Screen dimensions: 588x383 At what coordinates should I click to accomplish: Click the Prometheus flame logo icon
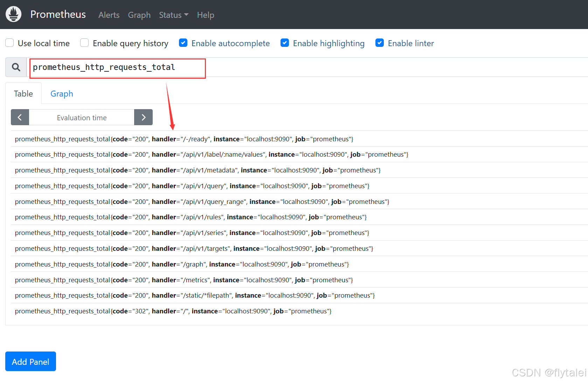tap(14, 14)
